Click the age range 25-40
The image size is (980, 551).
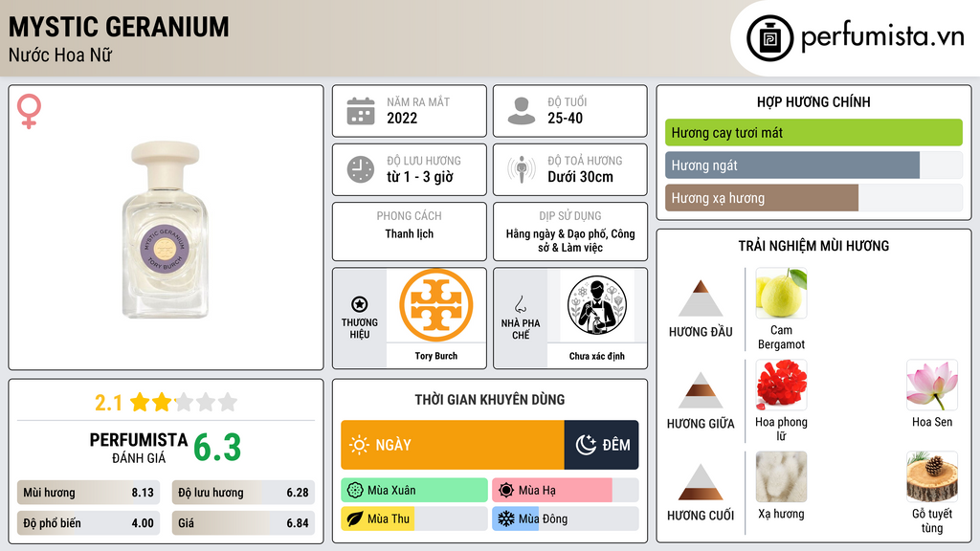pyautogui.click(x=565, y=119)
